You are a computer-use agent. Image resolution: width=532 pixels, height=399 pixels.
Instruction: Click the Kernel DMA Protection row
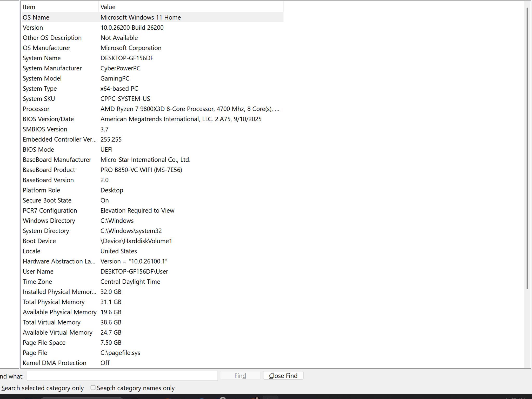153,363
